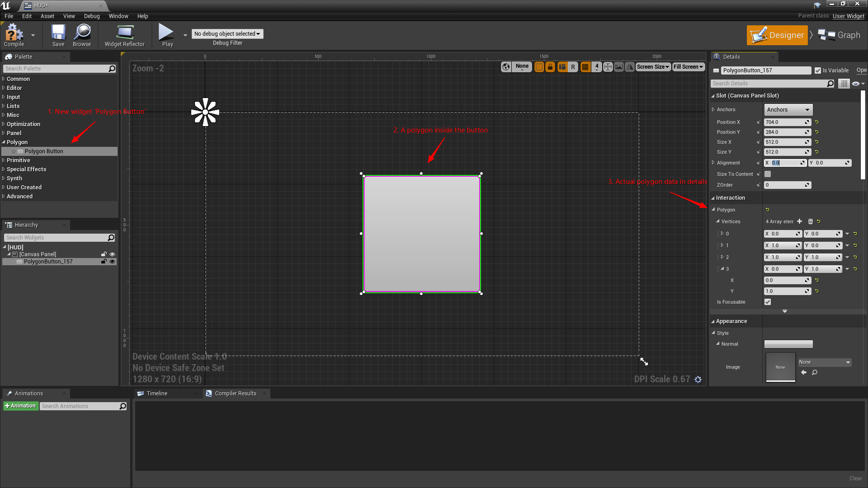Switch to the Timeline tab
The image size is (868, 488).
click(x=157, y=394)
